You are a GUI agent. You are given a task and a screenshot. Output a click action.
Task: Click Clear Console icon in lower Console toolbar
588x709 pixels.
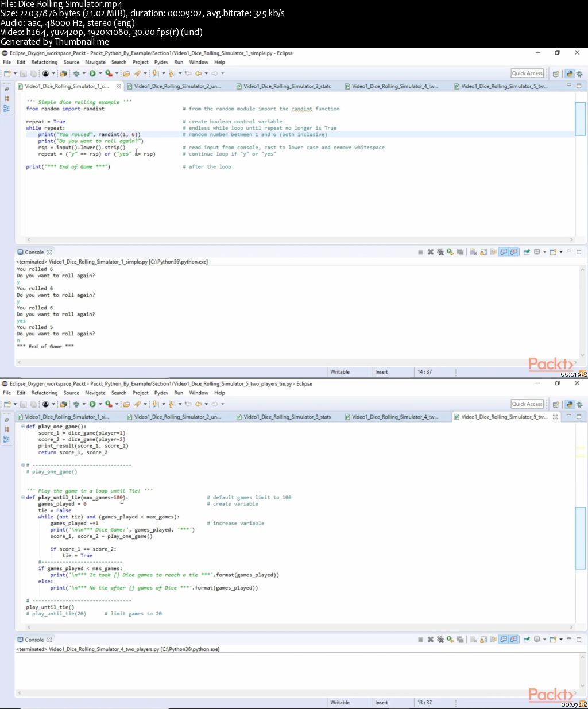pyautogui.click(x=473, y=640)
